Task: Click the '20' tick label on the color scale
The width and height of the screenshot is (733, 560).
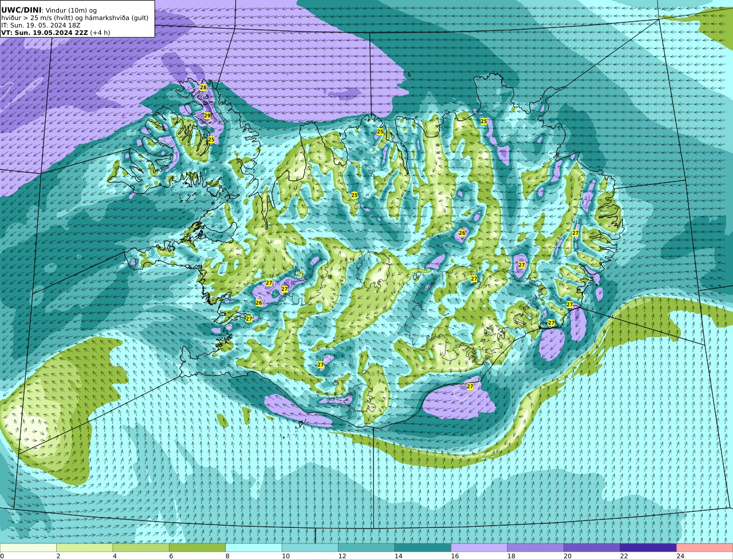Action: pyautogui.click(x=568, y=556)
